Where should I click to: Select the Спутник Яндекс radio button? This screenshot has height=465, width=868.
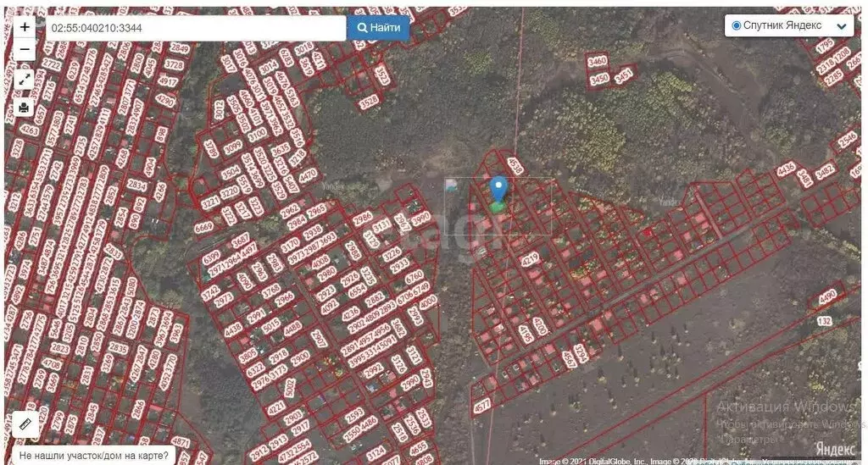(x=736, y=25)
